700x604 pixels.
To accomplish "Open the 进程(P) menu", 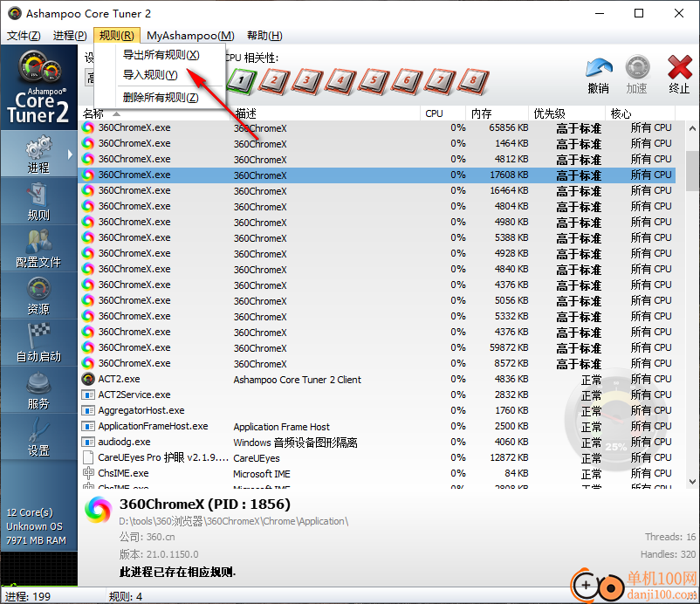I will (x=70, y=35).
